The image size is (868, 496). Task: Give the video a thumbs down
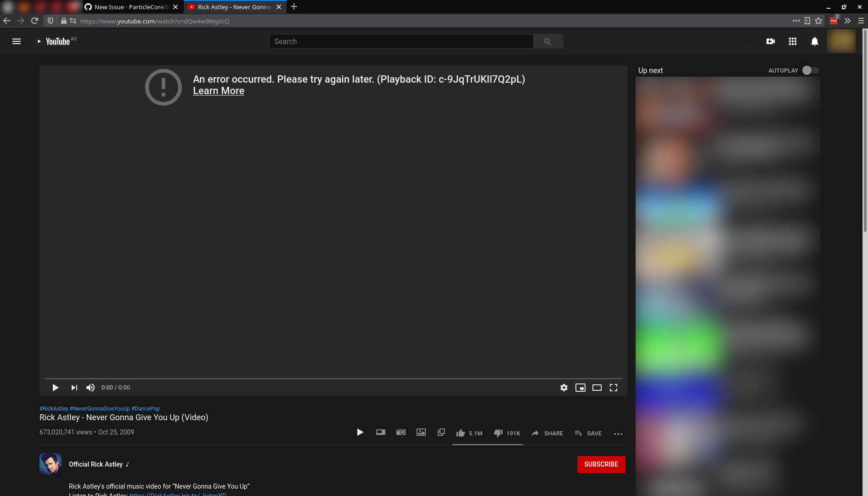[498, 433]
